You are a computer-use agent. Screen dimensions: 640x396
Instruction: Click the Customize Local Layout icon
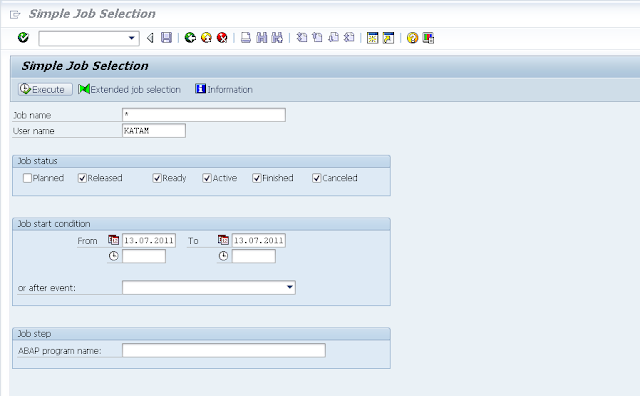coord(428,38)
